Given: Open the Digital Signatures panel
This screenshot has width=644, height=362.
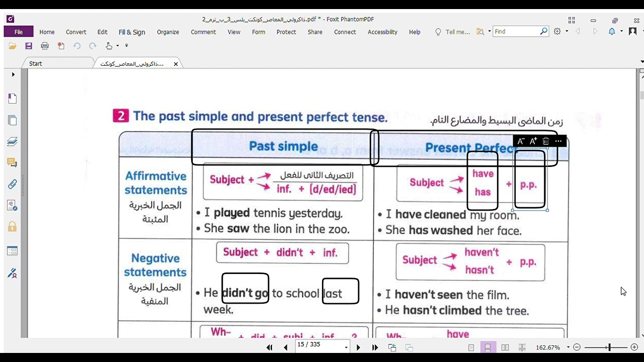Looking at the screenshot, I should coord(13,205).
